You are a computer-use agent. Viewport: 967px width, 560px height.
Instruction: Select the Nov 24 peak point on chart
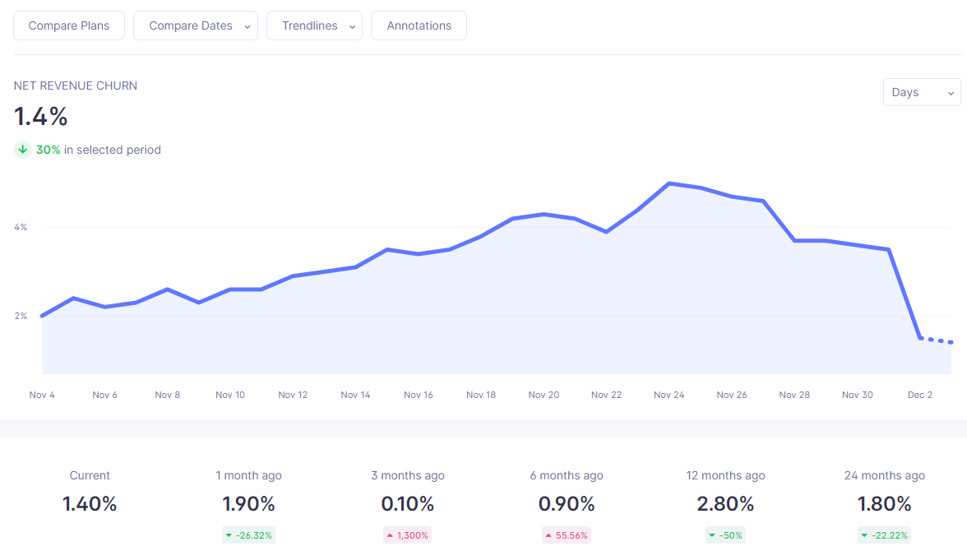pos(669,183)
